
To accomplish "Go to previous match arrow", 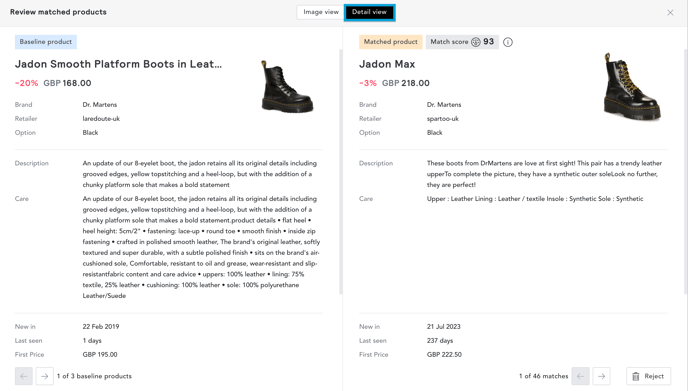I will click(580, 376).
